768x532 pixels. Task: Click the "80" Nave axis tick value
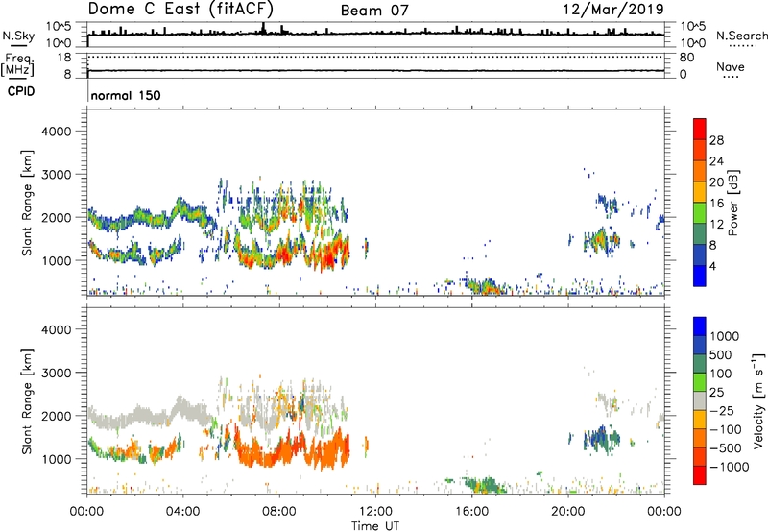pos(686,58)
